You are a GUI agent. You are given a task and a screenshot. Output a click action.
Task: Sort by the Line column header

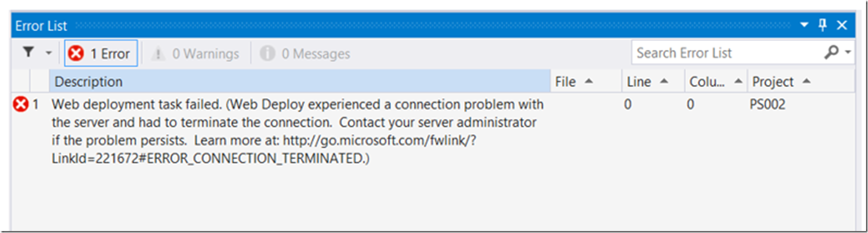[653, 81]
